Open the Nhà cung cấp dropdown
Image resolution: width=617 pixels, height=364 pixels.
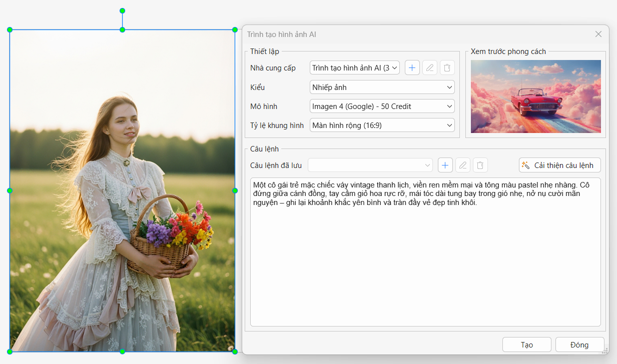coord(354,67)
